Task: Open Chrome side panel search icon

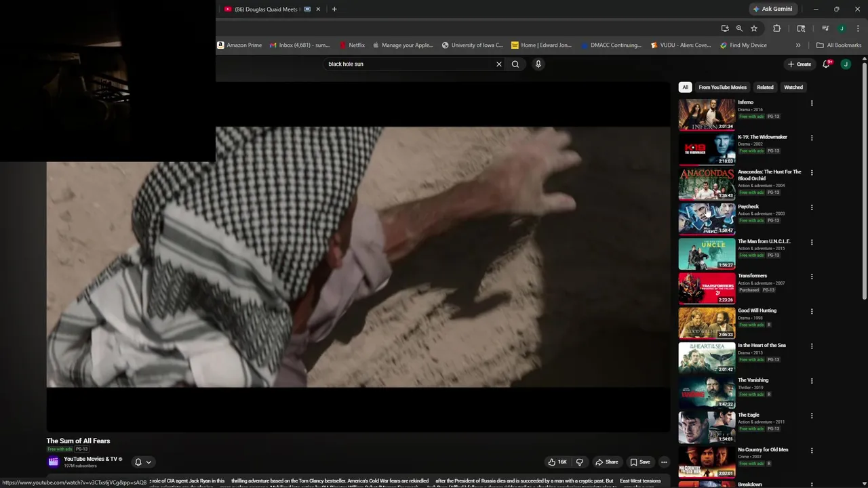Action: 801,28
